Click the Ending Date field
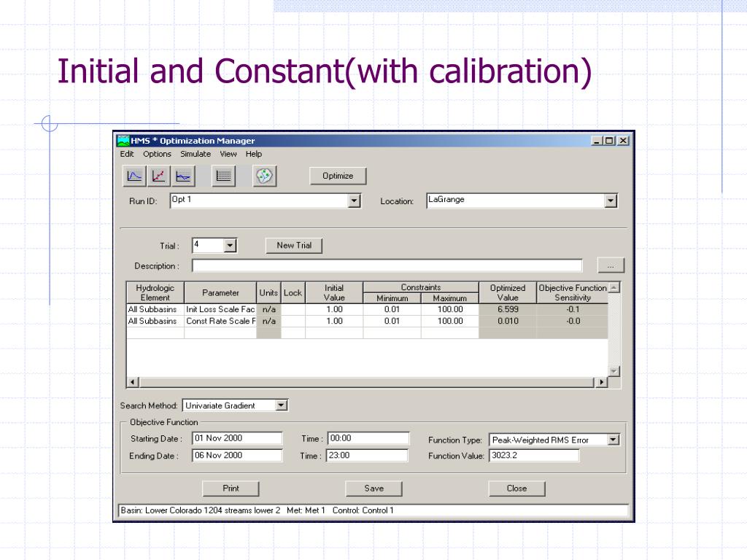 pos(237,455)
